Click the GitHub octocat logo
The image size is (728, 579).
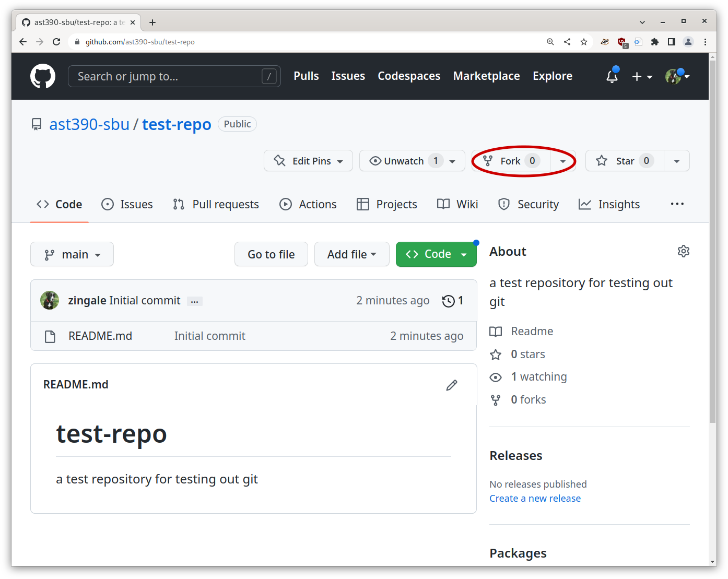(x=42, y=76)
